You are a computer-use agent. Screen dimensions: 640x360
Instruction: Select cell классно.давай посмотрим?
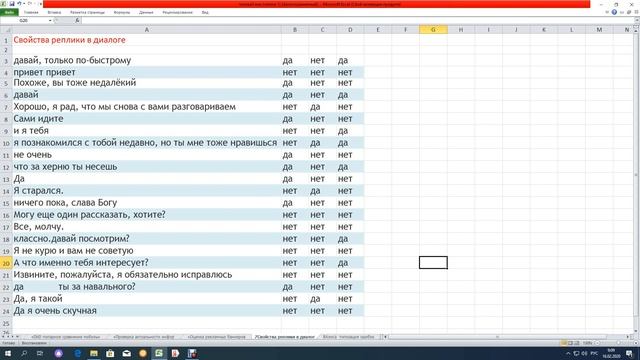tap(147, 239)
